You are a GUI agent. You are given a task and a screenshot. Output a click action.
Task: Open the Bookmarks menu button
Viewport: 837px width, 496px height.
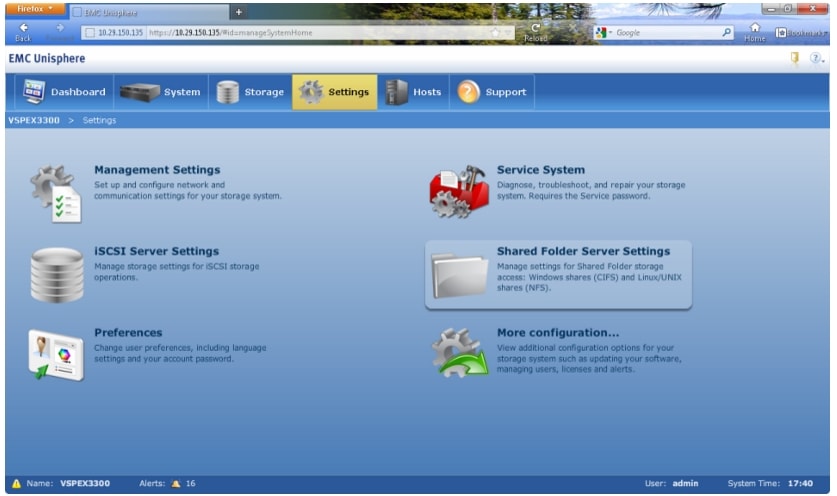[800, 33]
